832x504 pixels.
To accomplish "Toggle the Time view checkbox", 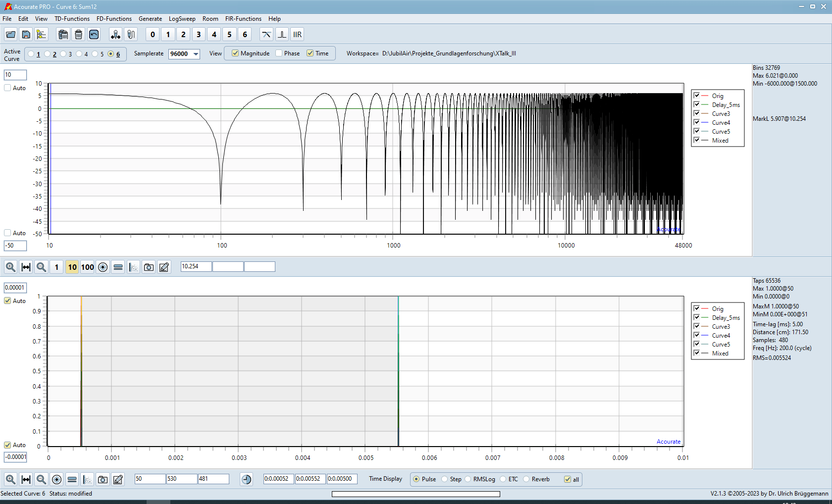I will 310,53.
